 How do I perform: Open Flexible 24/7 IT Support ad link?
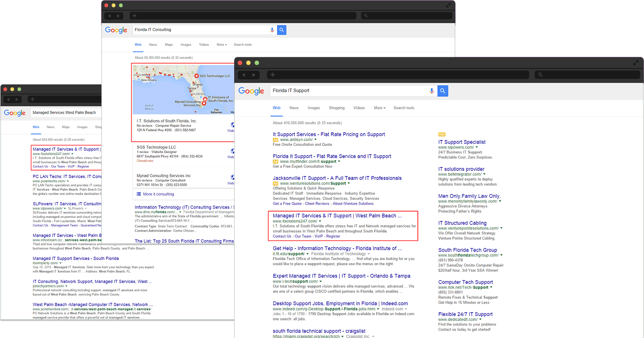point(465,314)
